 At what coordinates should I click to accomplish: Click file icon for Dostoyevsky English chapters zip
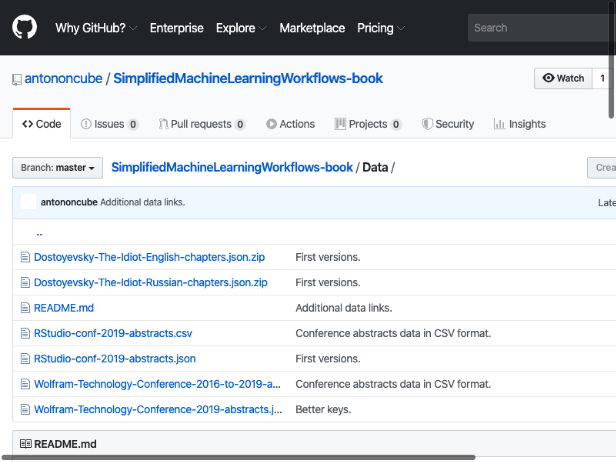26,257
